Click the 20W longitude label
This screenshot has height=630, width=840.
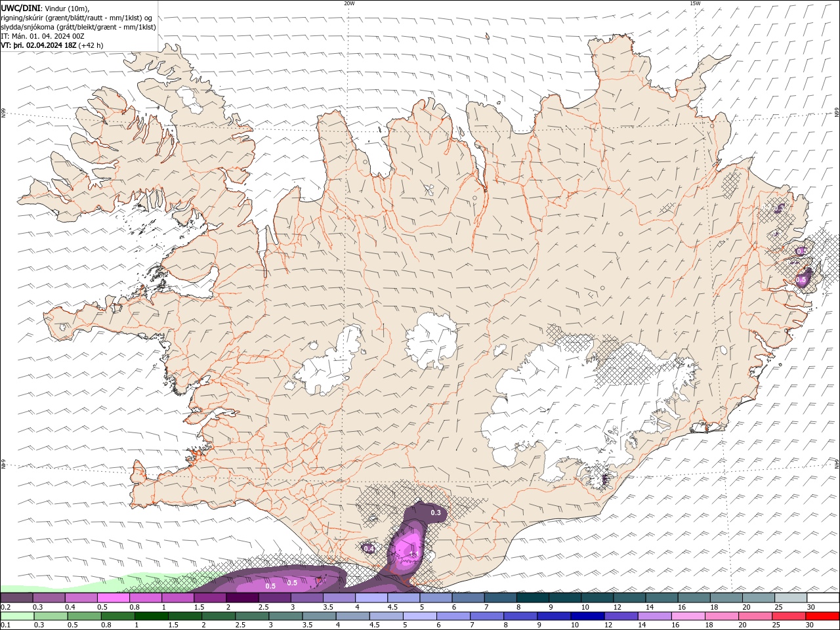(350, 3)
